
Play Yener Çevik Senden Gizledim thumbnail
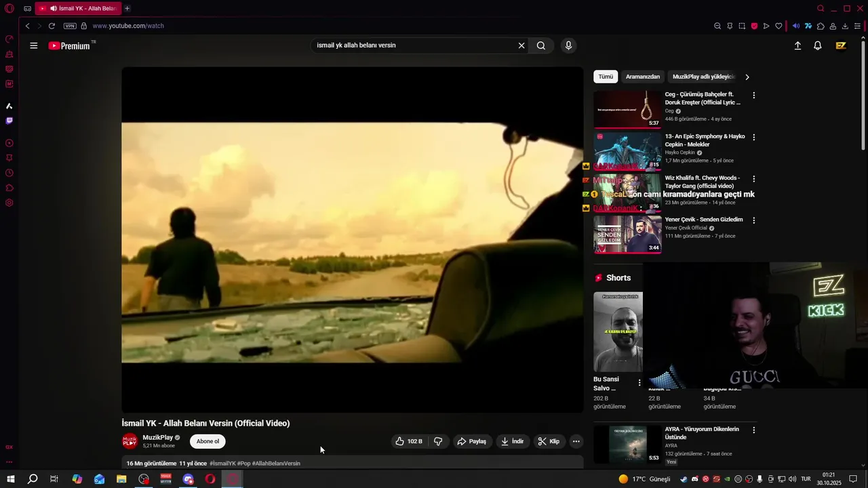627,235
